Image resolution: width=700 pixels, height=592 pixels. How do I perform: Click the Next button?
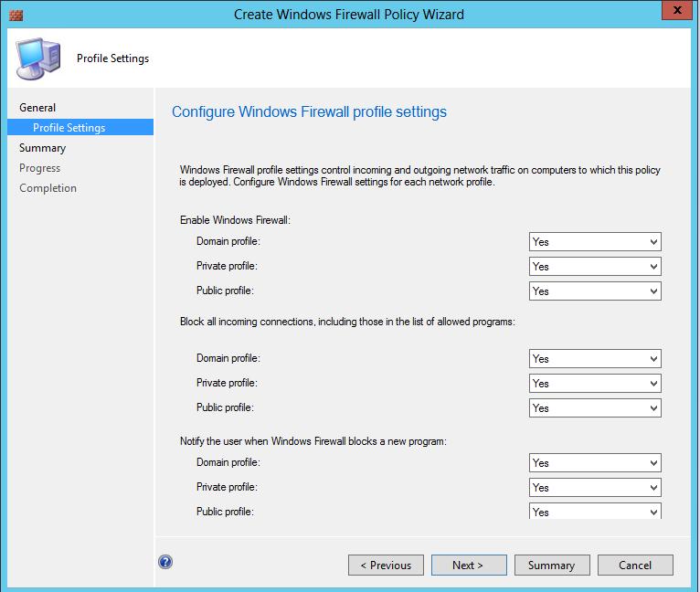469,566
